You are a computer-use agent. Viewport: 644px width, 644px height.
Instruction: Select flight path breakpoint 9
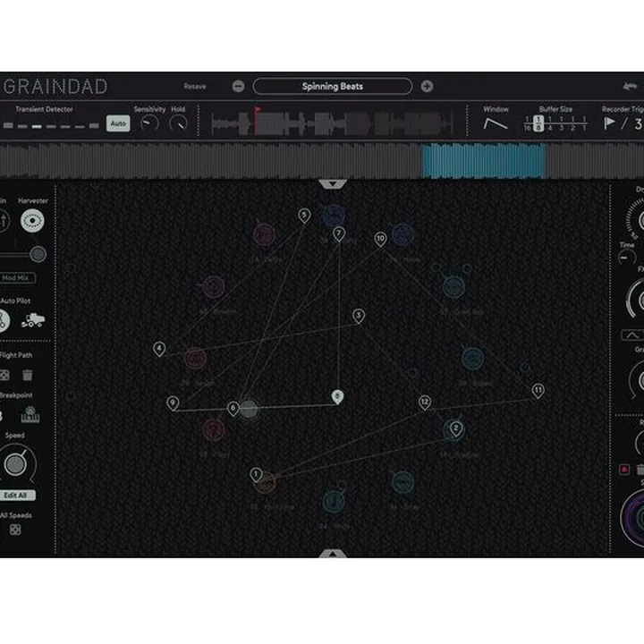(x=173, y=403)
